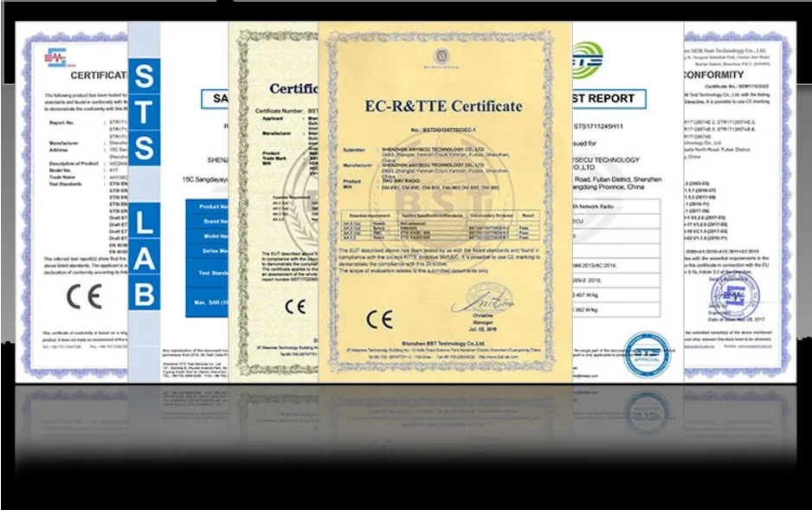Click the 'CERTIFICAT' heading on the leftmost certificate
This screenshot has height=510, width=812.
(x=99, y=75)
